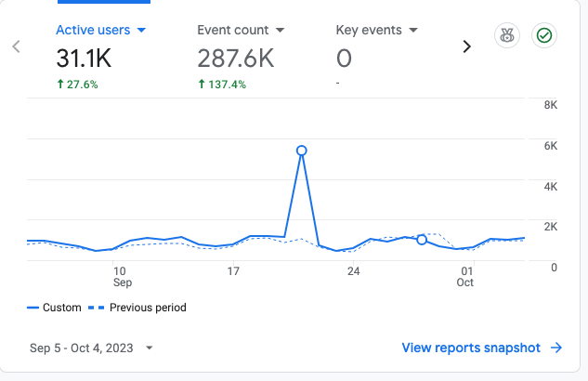The width and height of the screenshot is (588, 381).
Task: Click the View reports snapshot link
Action: click(x=471, y=348)
